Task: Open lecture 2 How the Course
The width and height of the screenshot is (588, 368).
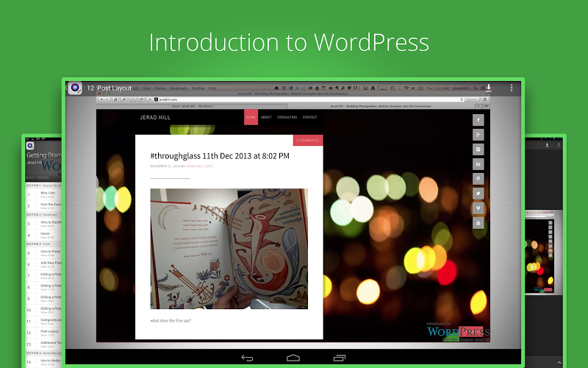Action: tap(44, 206)
